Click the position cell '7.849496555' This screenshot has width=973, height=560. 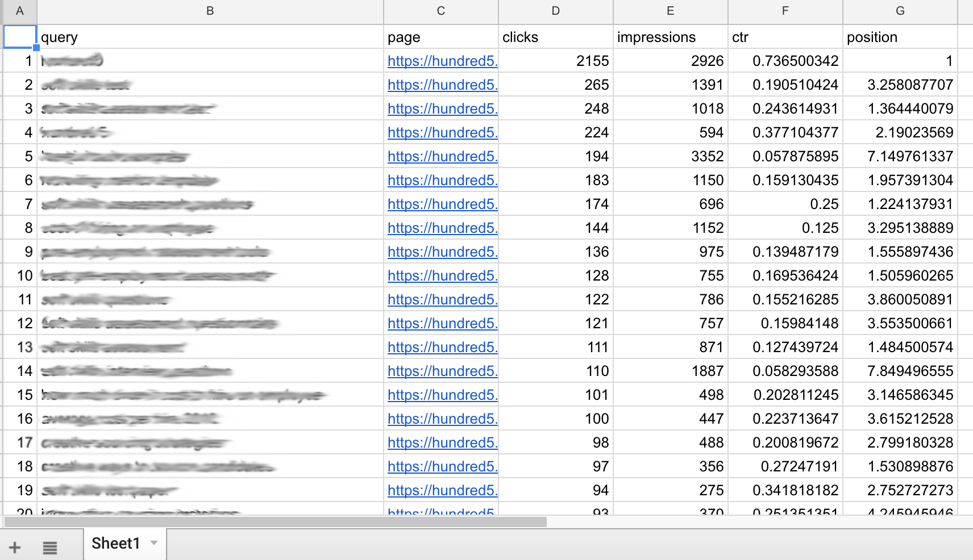coord(900,371)
